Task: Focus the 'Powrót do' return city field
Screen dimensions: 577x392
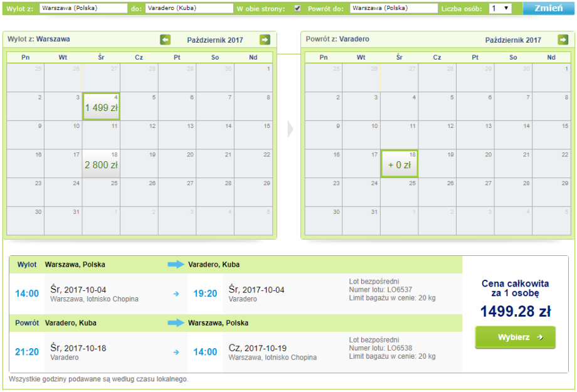Action: click(393, 9)
